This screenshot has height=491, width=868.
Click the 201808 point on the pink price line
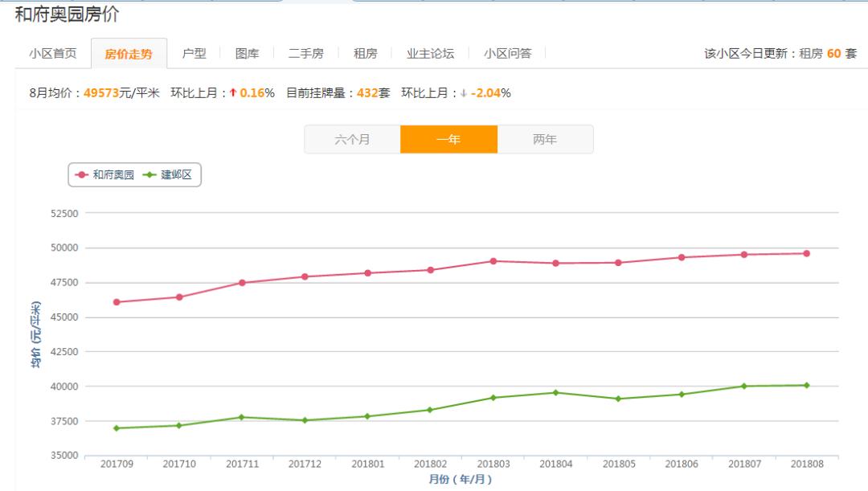point(806,252)
